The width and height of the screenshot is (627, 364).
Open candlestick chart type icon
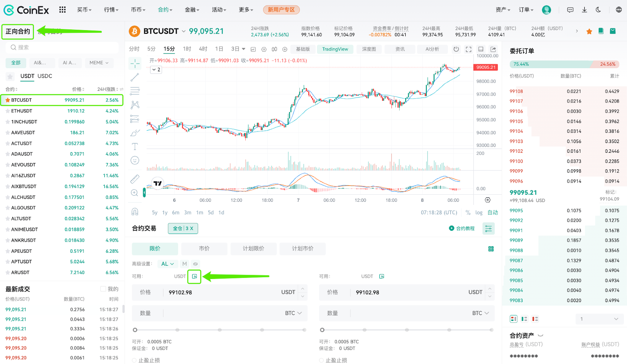[x=274, y=49]
